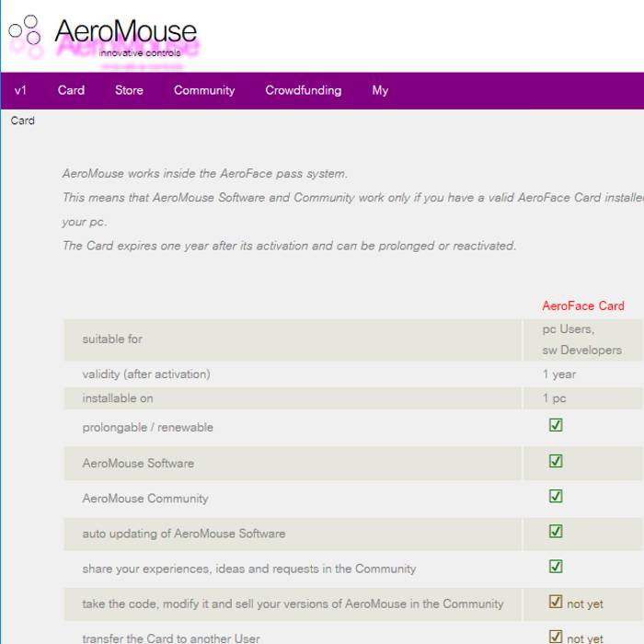Select the 'pc Users,' cell text
Screen dimensions: 644x644
[568, 329]
